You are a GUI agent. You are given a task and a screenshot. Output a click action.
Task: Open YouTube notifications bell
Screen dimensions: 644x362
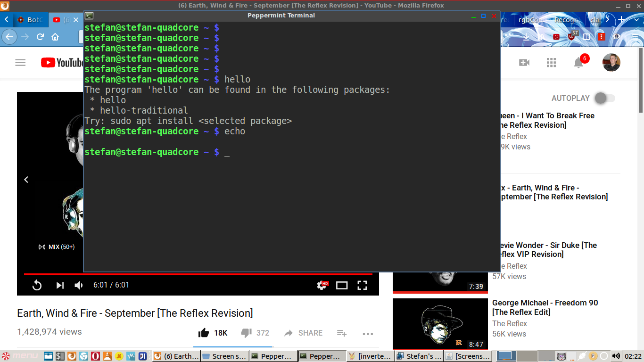click(578, 63)
